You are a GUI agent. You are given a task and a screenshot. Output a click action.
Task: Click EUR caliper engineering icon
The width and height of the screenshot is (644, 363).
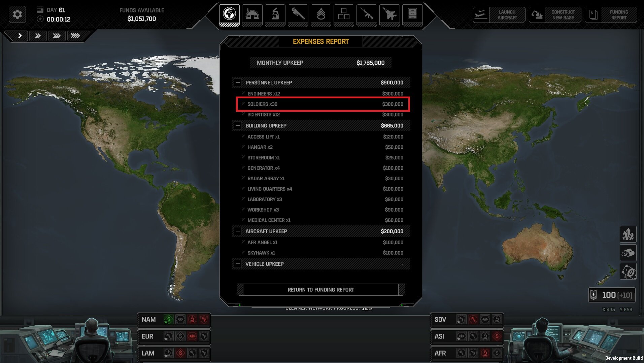[168, 336]
